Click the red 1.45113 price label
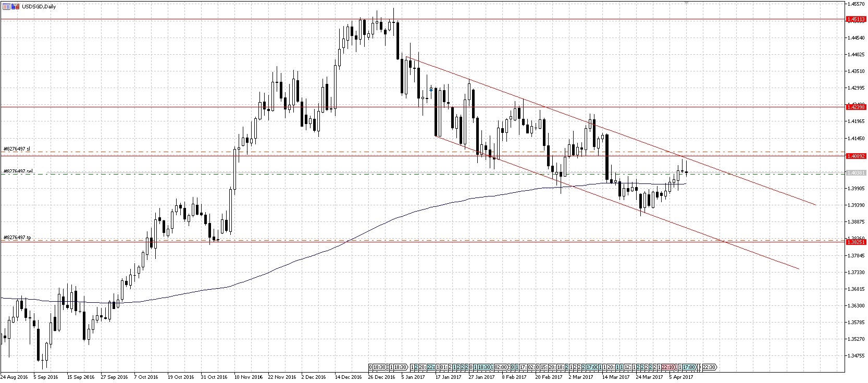Viewport: 868px width, 383px height. 856,19
